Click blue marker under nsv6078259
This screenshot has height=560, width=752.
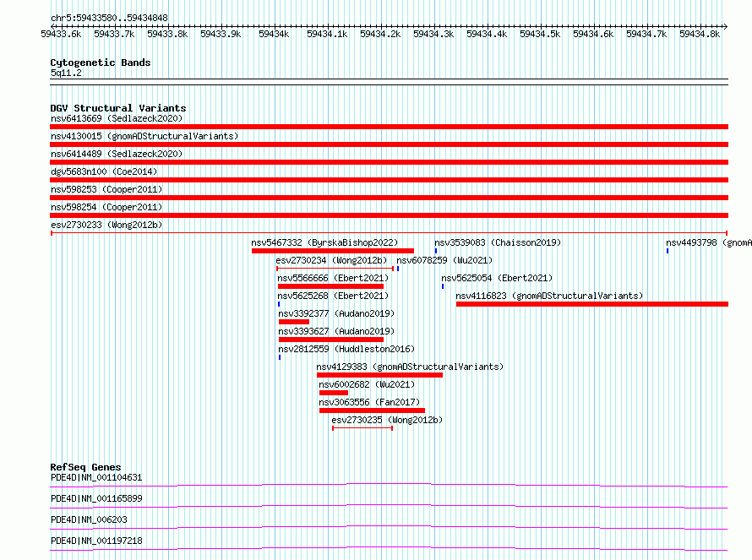(x=398, y=269)
